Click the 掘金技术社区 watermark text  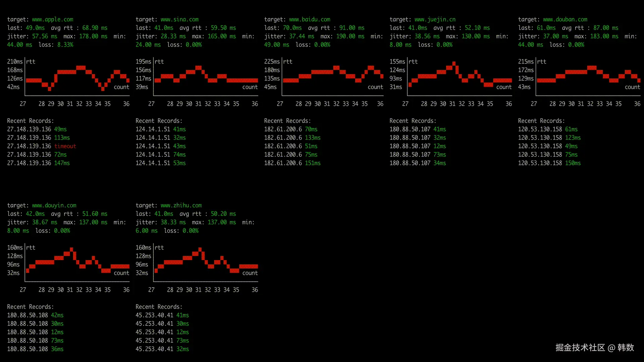click(x=580, y=348)
